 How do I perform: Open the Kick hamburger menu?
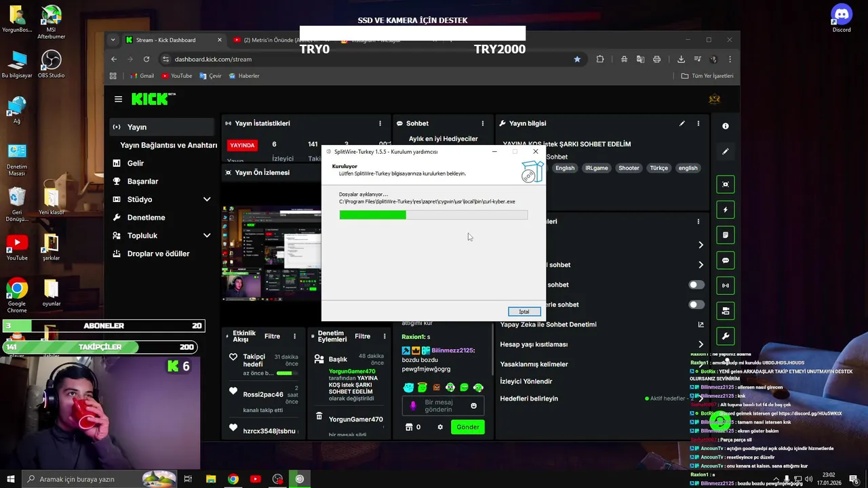(x=118, y=99)
